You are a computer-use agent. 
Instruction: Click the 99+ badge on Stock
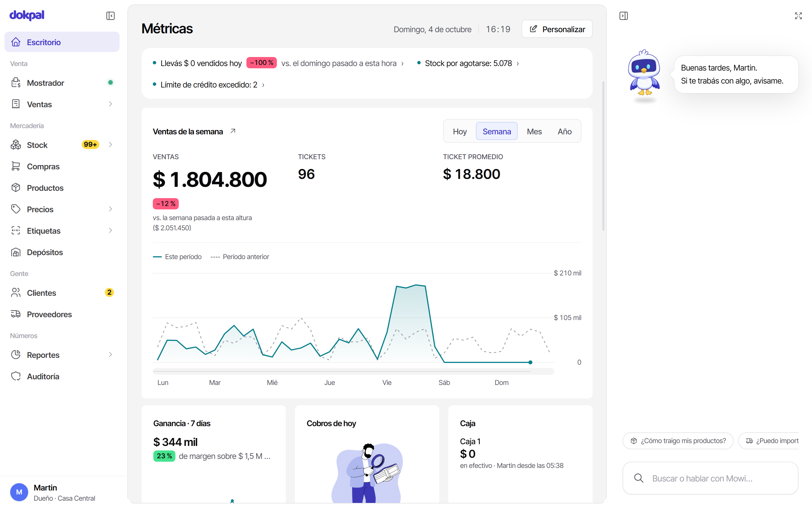point(90,144)
